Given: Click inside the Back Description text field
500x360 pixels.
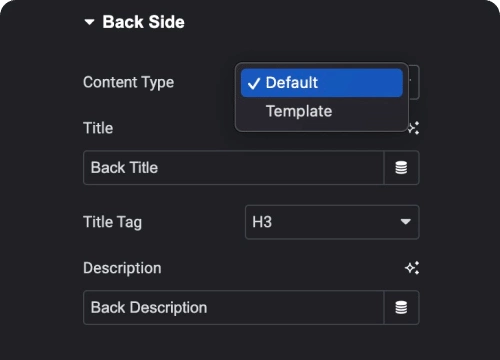Looking at the screenshot, I should pos(233,307).
